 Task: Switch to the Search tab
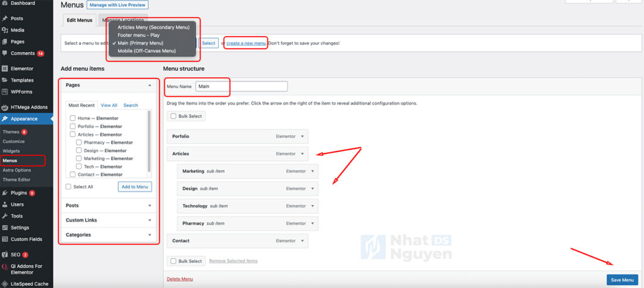(x=131, y=105)
